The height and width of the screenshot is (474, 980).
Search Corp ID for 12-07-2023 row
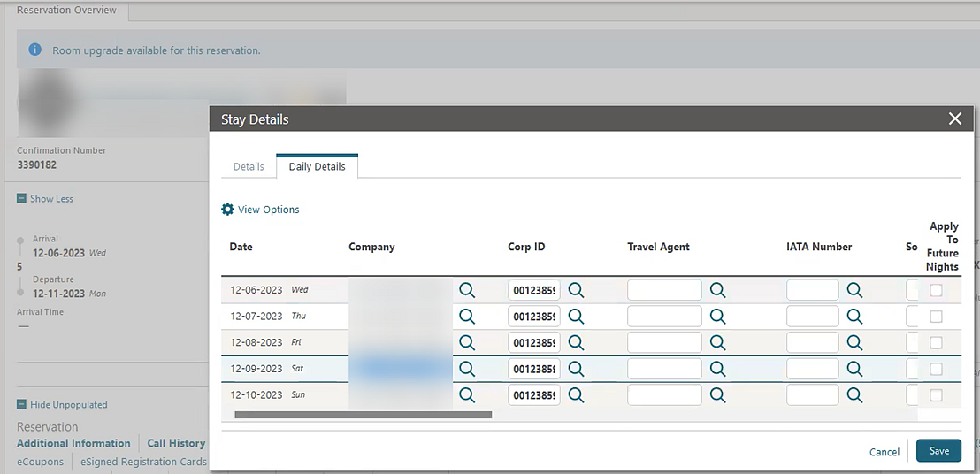point(576,316)
